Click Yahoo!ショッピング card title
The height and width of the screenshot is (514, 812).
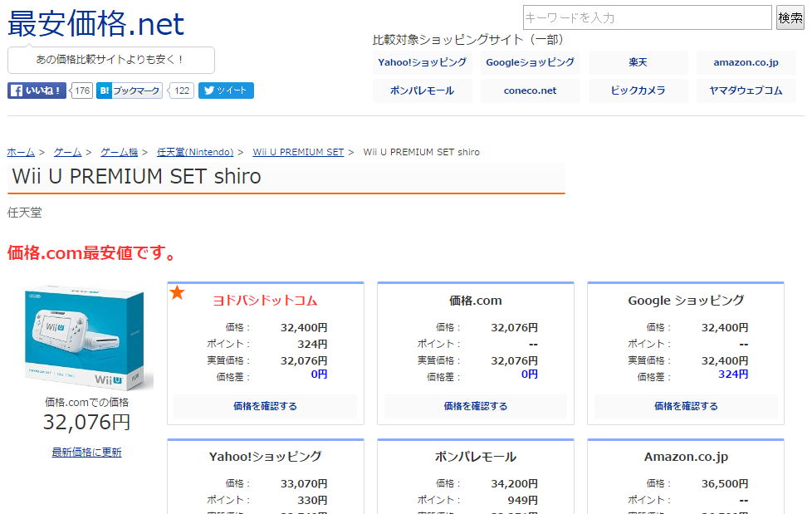[265, 457]
